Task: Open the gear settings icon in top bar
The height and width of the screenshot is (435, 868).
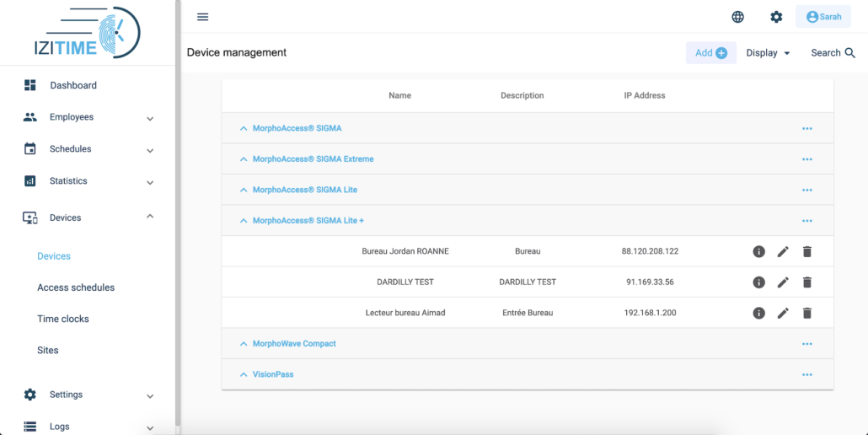Action: (776, 17)
